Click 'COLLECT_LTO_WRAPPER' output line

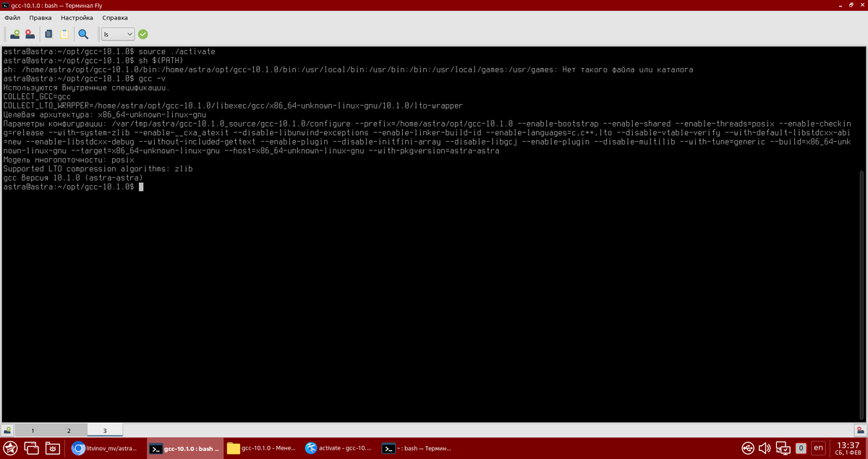tap(233, 106)
